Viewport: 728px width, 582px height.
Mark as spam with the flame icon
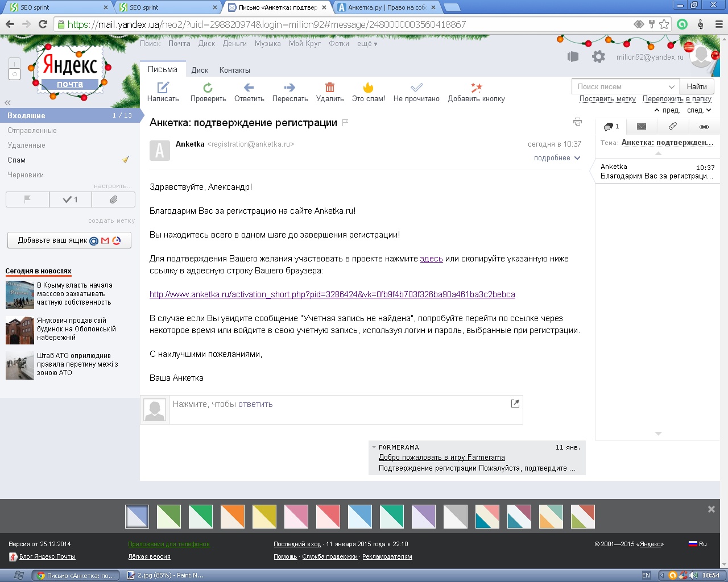369,87
